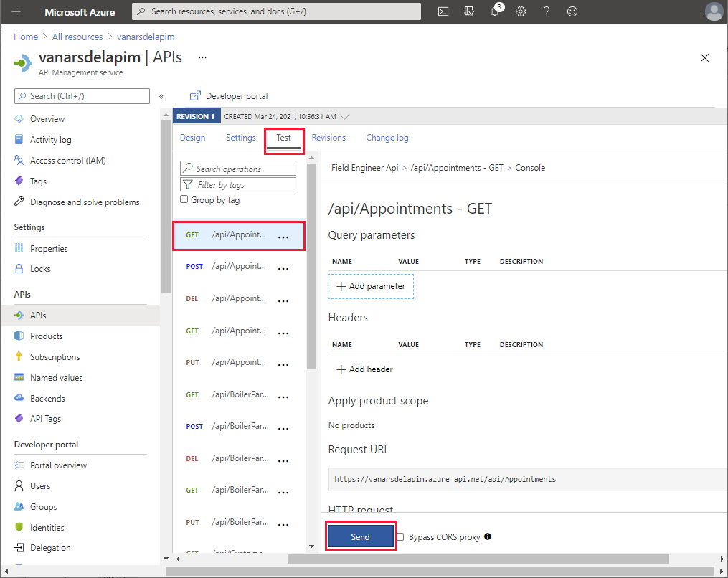Go to All resources breadcrumb
The width and height of the screenshot is (728, 578).
77,37
